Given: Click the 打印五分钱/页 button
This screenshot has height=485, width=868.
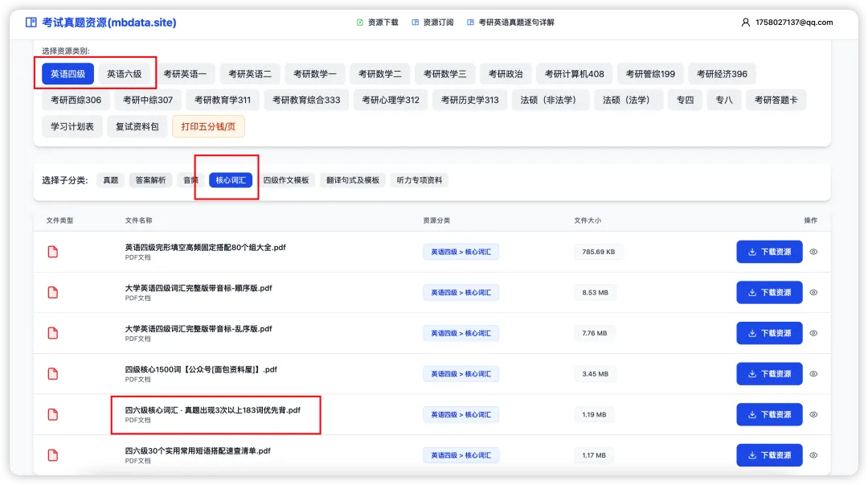Looking at the screenshot, I should (x=208, y=126).
